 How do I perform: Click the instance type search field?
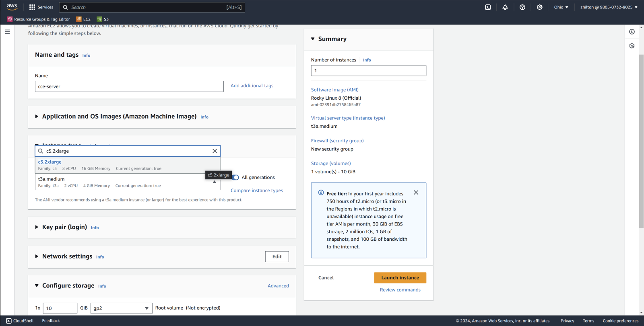click(128, 151)
